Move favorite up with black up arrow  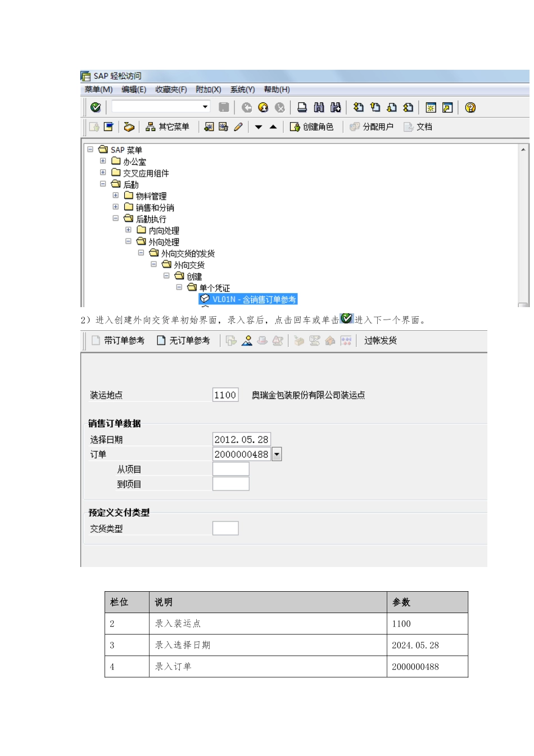pyautogui.click(x=273, y=127)
